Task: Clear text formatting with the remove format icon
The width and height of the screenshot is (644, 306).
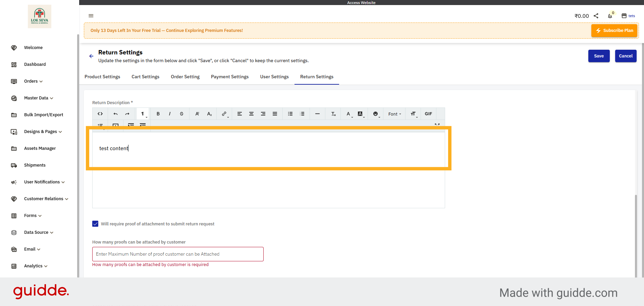Action: (333, 114)
